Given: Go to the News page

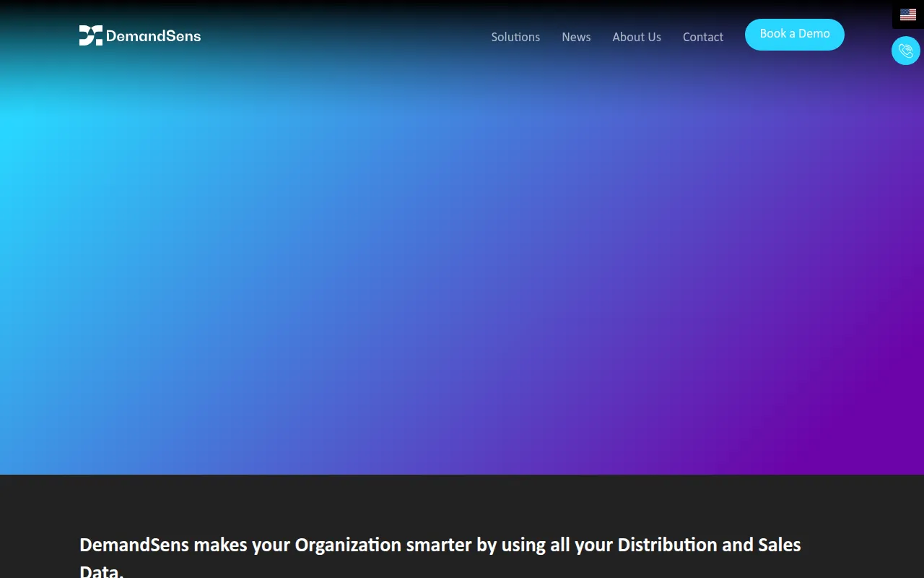Looking at the screenshot, I should pos(576,37).
